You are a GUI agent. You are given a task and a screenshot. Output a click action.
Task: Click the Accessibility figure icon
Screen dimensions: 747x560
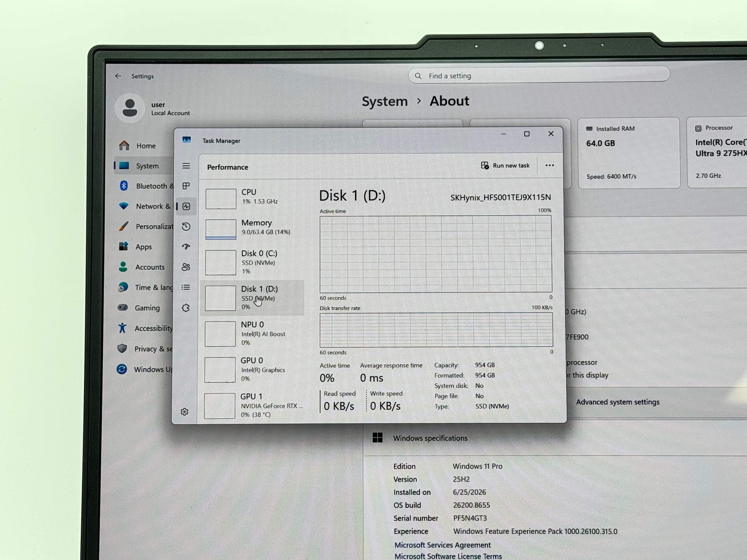tap(122, 328)
